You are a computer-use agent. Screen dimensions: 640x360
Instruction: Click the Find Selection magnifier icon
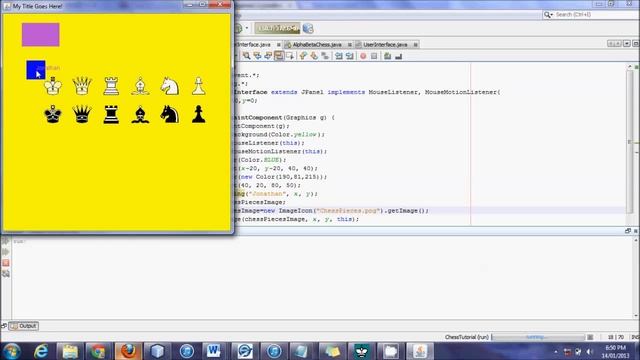(247, 56)
